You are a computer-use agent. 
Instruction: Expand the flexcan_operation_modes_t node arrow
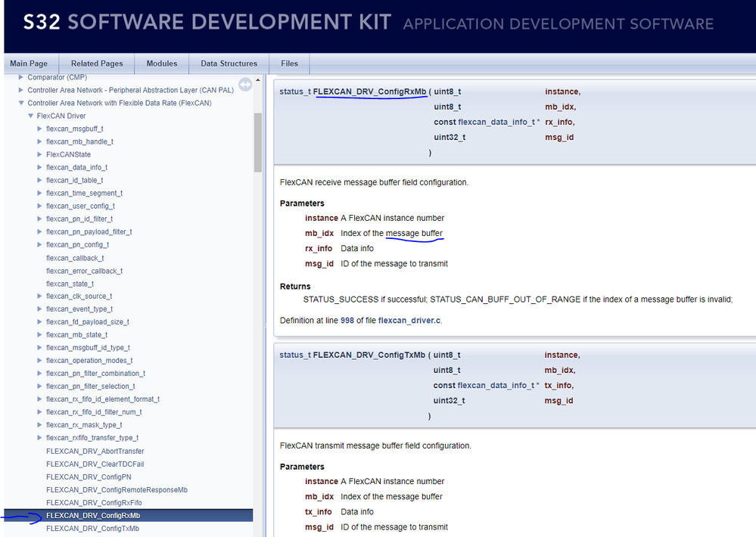[39, 361]
